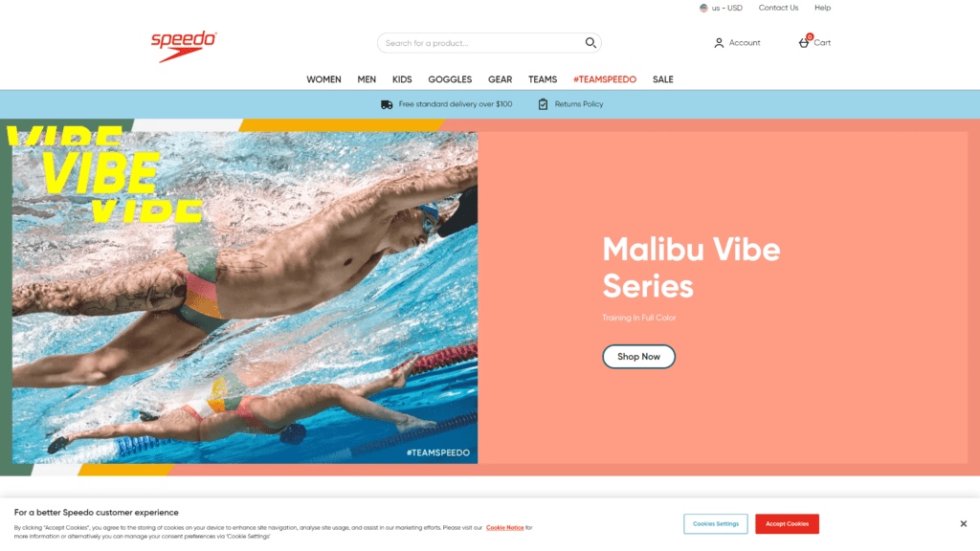This screenshot has width=980, height=551.
Task: Follow the Cookie Notice link
Action: (x=505, y=528)
